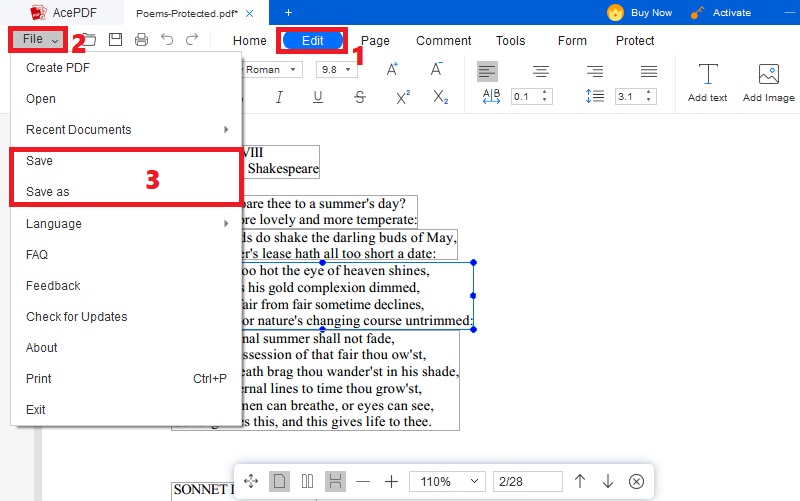Image resolution: width=800 pixels, height=501 pixels.
Task: Switch to the Form tab
Action: pos(572,40)
